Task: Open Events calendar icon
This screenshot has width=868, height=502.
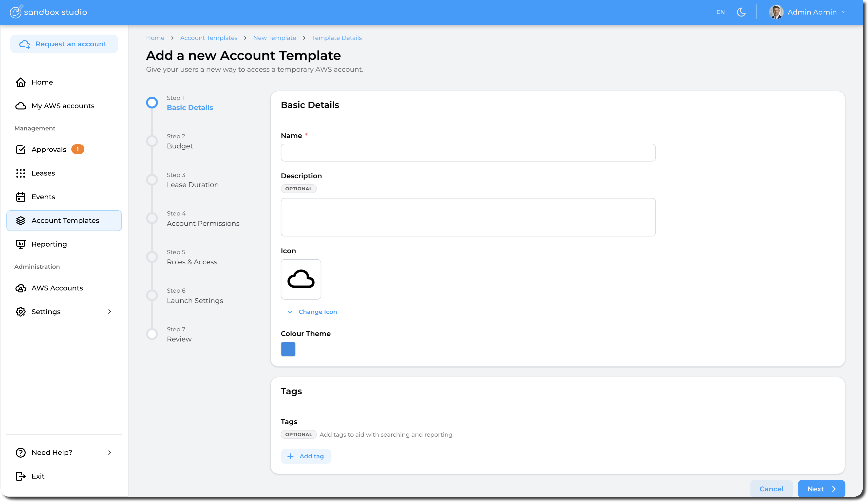Action: point(21,197)
